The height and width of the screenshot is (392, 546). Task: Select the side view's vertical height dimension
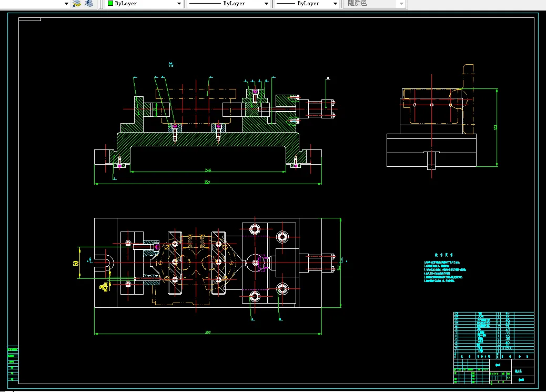496,127
